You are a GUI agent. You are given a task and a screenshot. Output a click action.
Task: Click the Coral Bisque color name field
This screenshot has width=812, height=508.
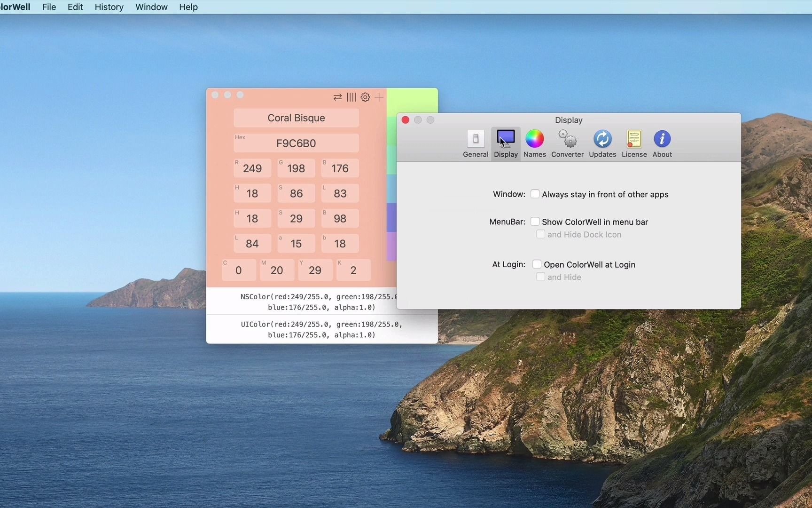pyautogui.click(x=296, y=118)
